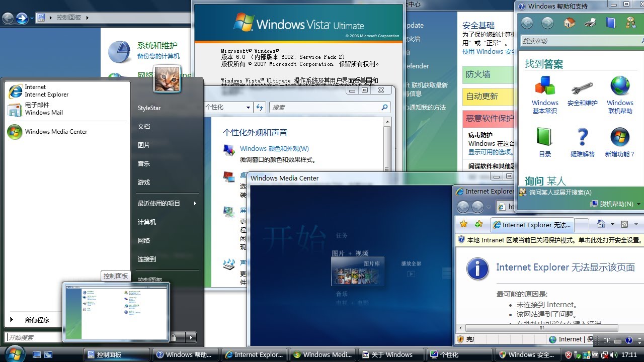Expand the 最近使用的项目 submenu arrow
Screen dimensions: 644x362
(x=195, y=203)
